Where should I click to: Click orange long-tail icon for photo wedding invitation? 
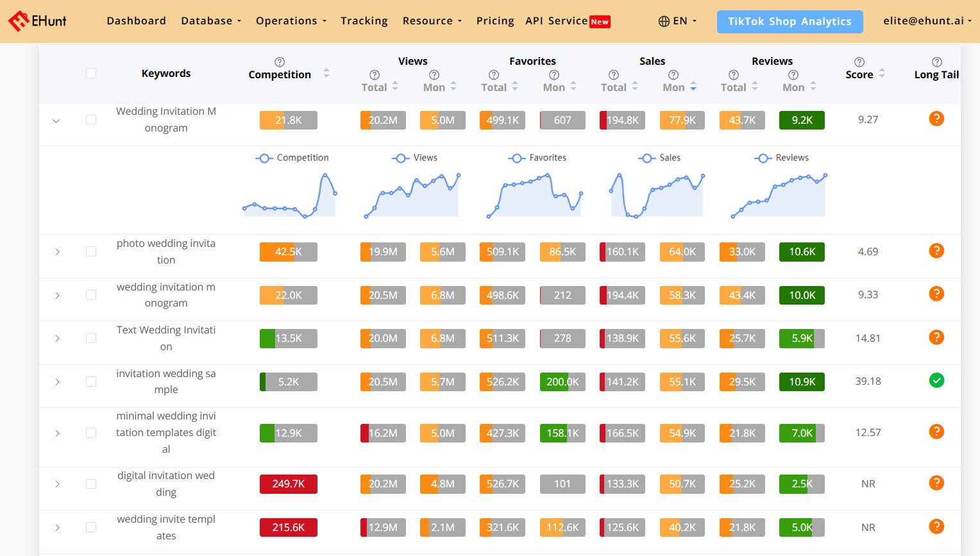(936, 251)
